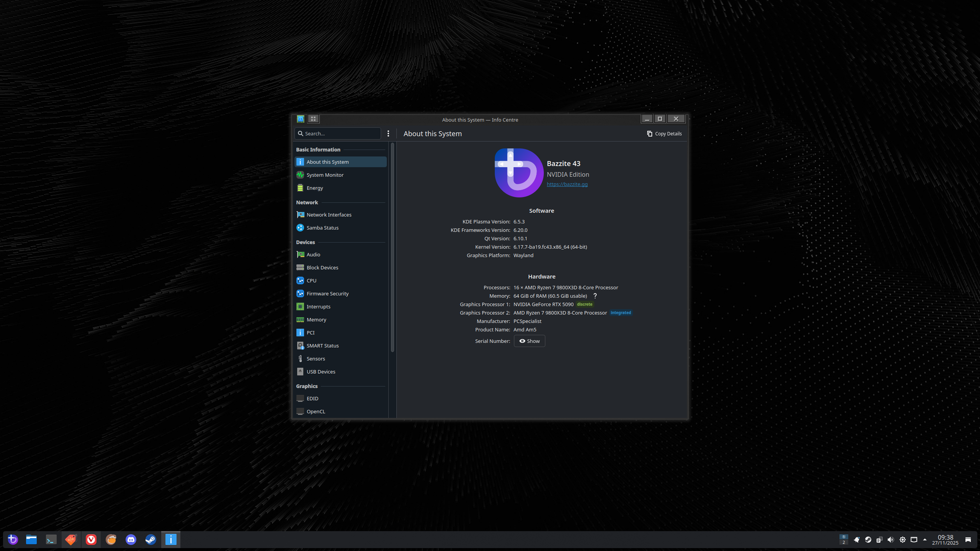The width and height of the screenshot is (980, 551).
Task: Expand the hidden system tray icons
Action: [x=925, y=539]
